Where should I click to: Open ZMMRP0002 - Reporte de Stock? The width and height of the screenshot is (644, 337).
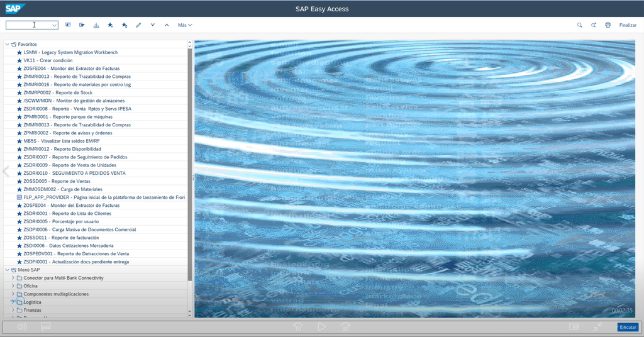click(x=57, y=92)
